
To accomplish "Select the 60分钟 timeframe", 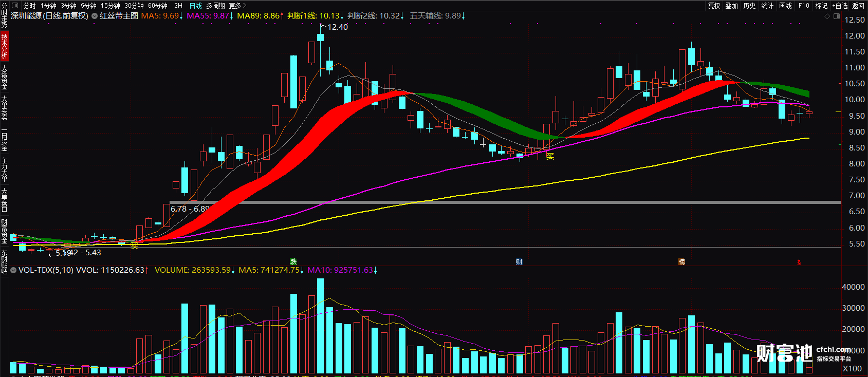I will [x=158, y=6].
